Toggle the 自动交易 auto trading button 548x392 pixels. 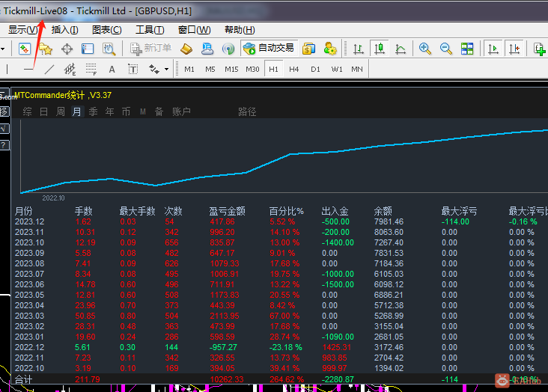tap(269, 48)
